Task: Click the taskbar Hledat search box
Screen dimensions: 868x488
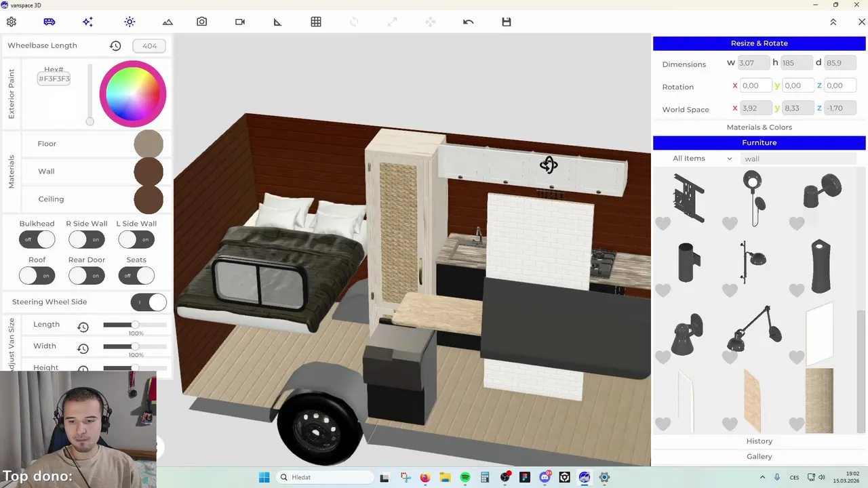Action: [x=325, y=477]
